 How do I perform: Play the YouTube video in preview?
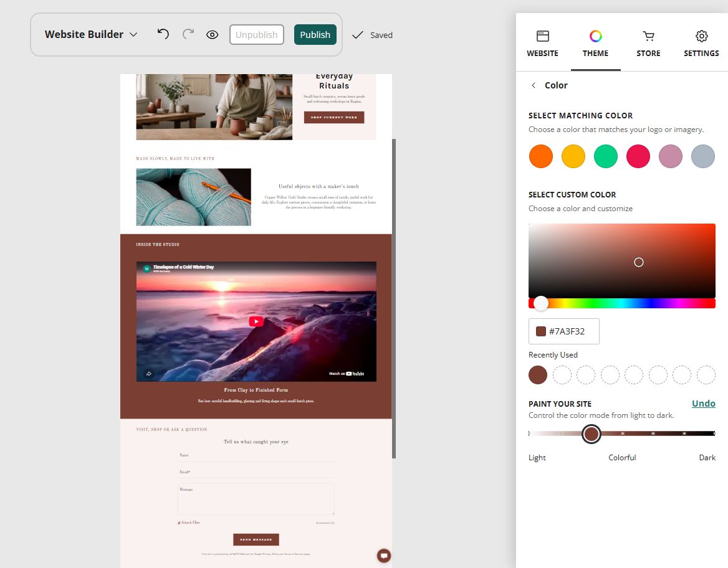click(x=256, y=321)
